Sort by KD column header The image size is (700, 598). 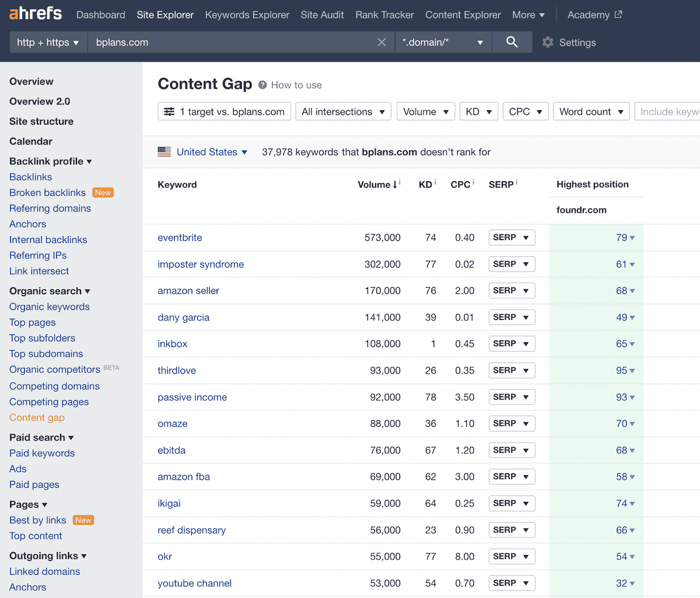tap(425, 184)
